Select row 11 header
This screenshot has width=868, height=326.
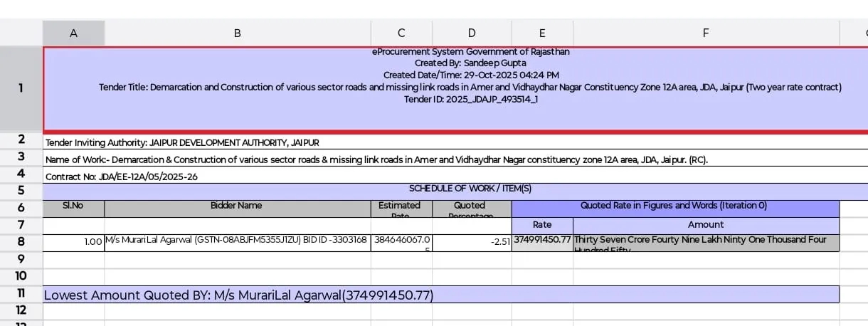(x=21, y=293)
